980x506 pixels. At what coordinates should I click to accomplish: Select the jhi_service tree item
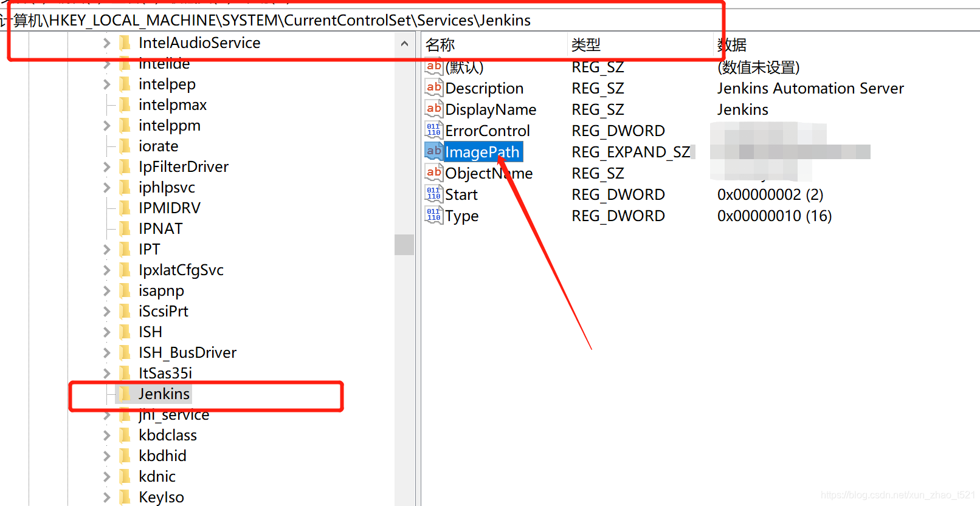click(x=174, y=414)
